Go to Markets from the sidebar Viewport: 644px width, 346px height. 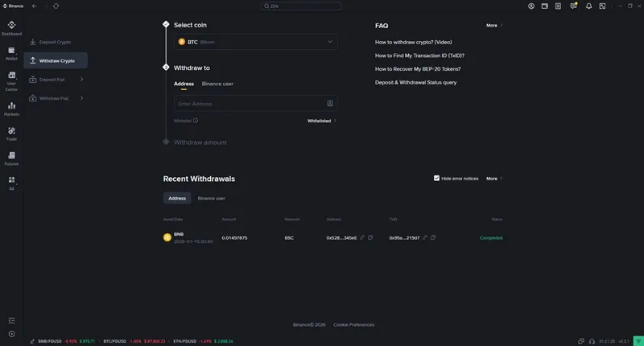(11, 108)
